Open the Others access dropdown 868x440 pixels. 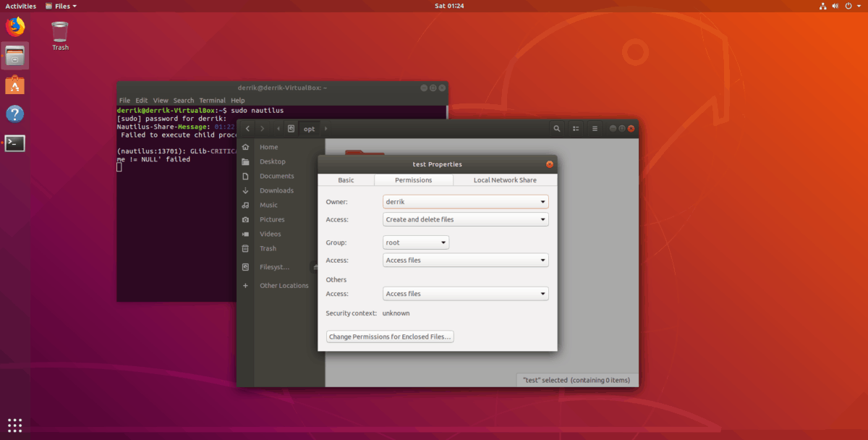[x=465, y=294]
